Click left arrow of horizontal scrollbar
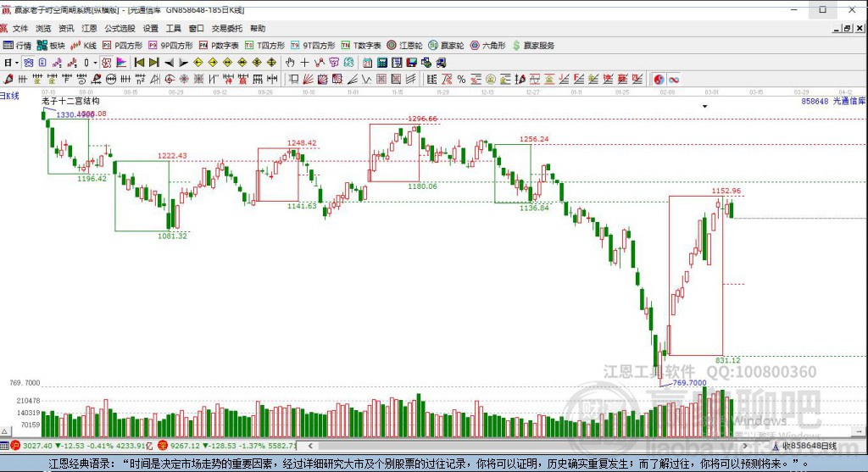This screenshot has width=868, height=472. pos(310,446)
